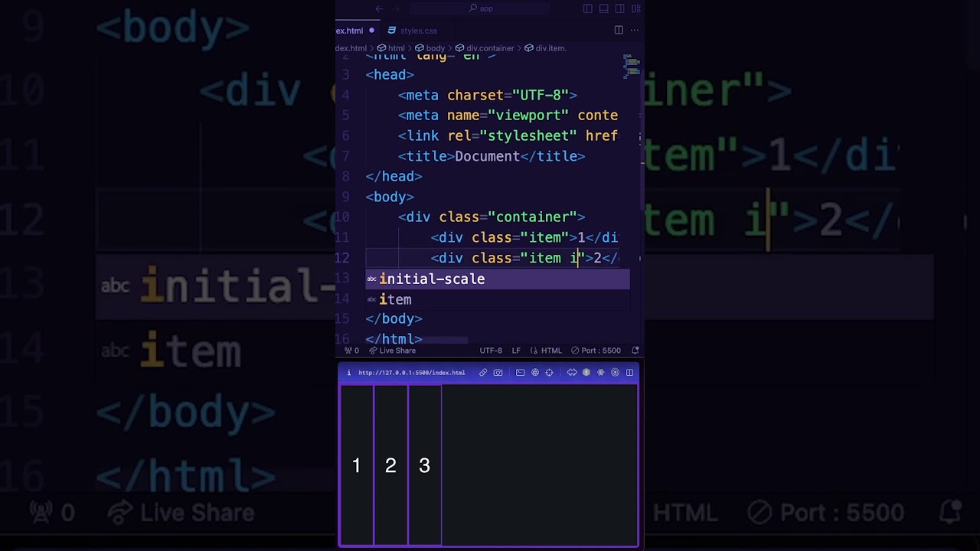Stop Live Server on Port : 5500

596,350
